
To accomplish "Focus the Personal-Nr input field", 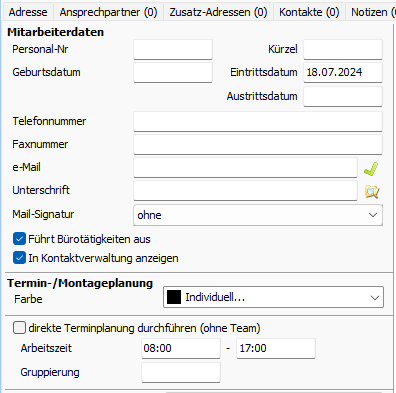I will click(x=173, y=49).
